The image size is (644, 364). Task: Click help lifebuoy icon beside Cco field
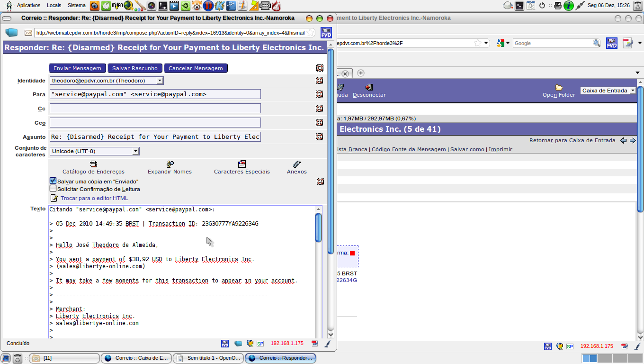320,123
